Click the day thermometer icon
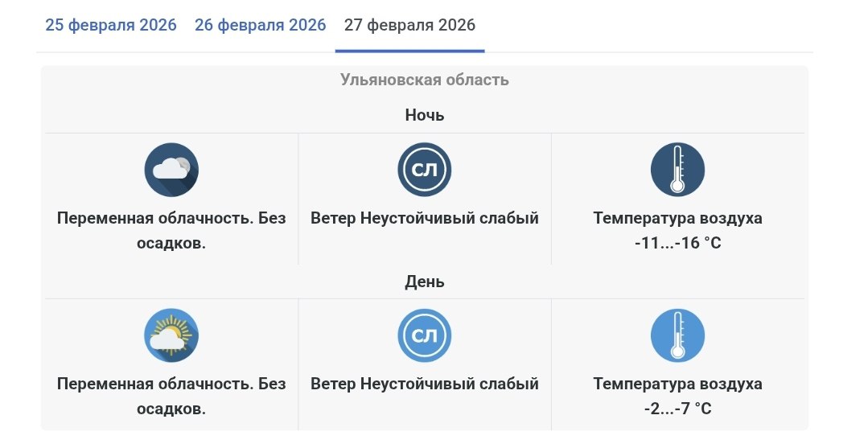 677,335
